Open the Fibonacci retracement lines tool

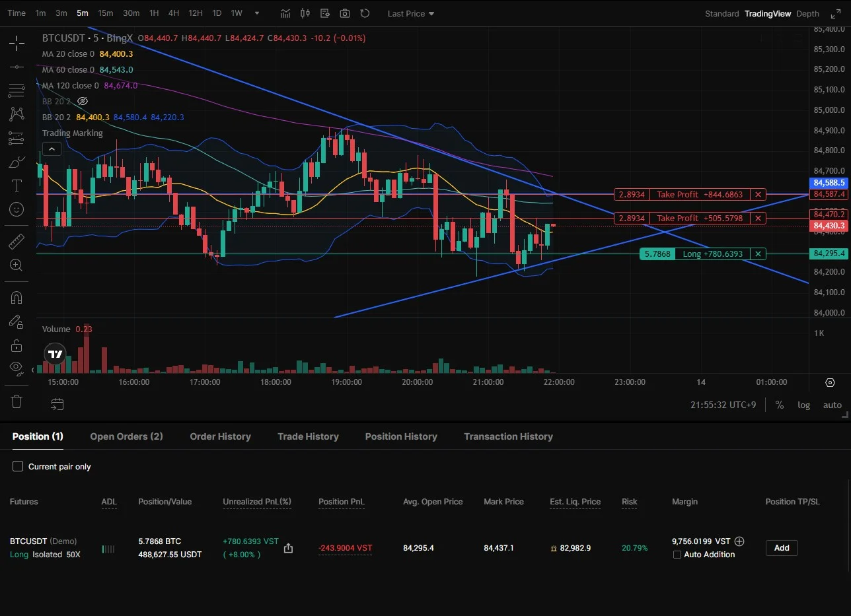point(17,90)
